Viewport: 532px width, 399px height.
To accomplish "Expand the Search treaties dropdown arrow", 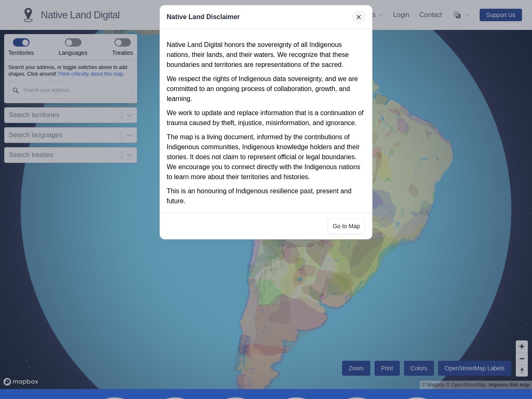I will pyautogui.click(x=129, y=155).
